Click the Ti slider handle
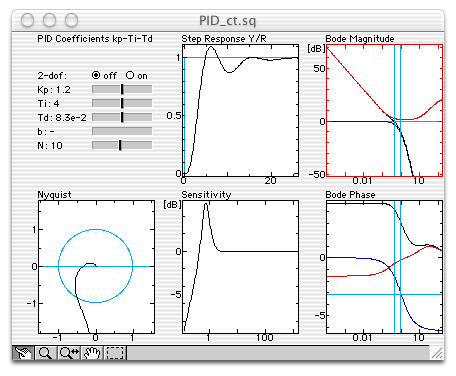This screenshot has width=456, height=376. (122, 103)
